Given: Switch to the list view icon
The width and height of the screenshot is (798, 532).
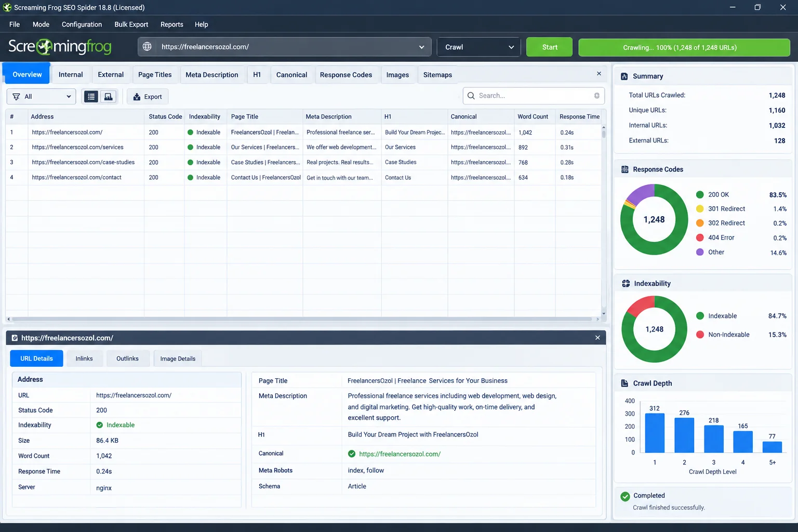Looking at the screenshot, I should pyautogui.click(x=91, y=97).
